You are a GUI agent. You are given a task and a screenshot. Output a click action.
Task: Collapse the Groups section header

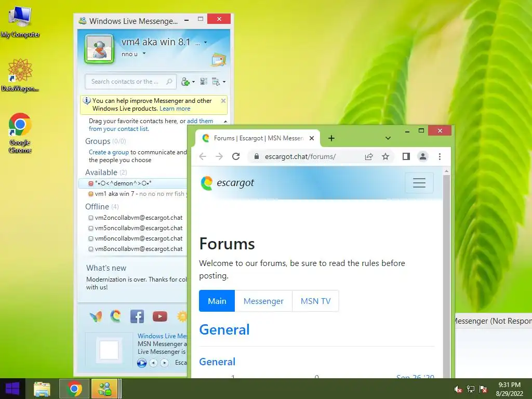click(105, 141)
